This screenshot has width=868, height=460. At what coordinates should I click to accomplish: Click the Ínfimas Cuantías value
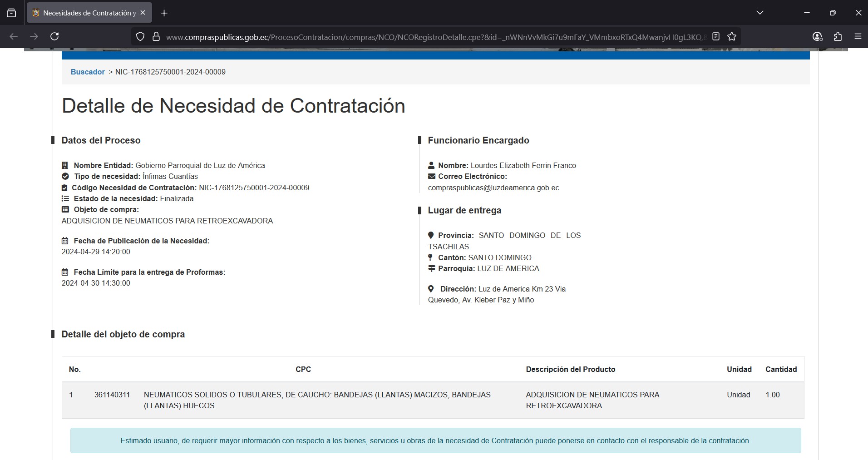(x=170, y=176)
